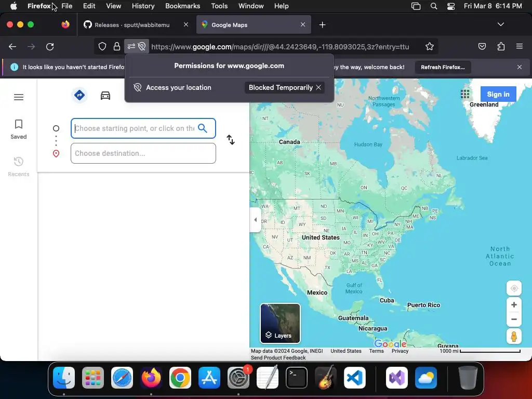
Task: Open the Google Maps hamburger menu
Action: (19, 97)
